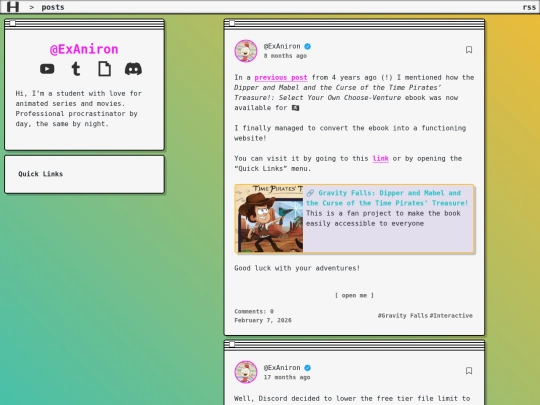
Task: Open the #Interactive tag
Action: [x=451, y=316]
